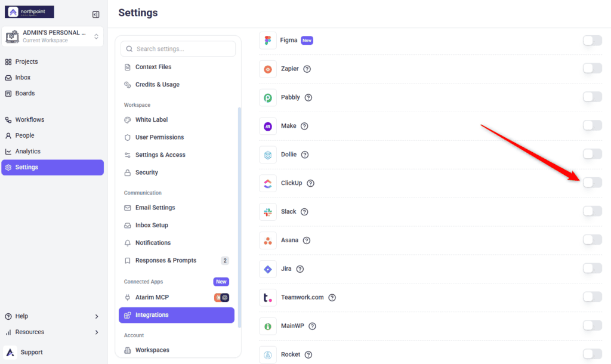Click the Teamwork.com integration logo

(268, 297)
